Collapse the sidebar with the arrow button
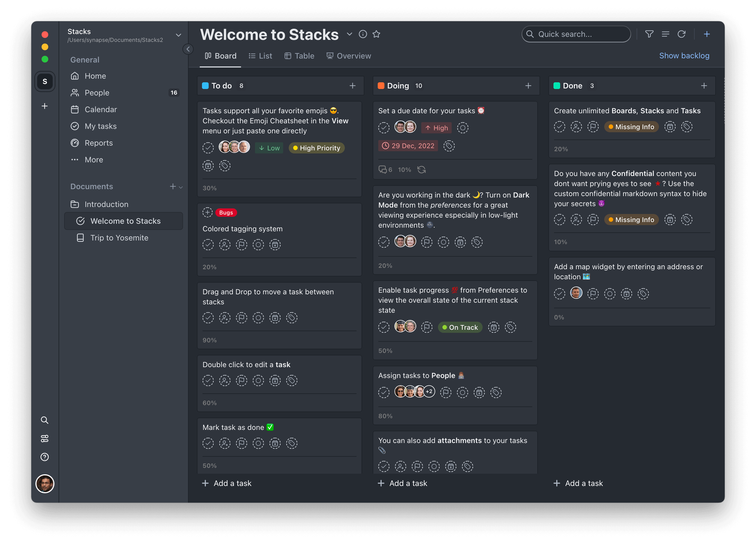The height and width of the screenshot is (544, 756). click(188, 49)
